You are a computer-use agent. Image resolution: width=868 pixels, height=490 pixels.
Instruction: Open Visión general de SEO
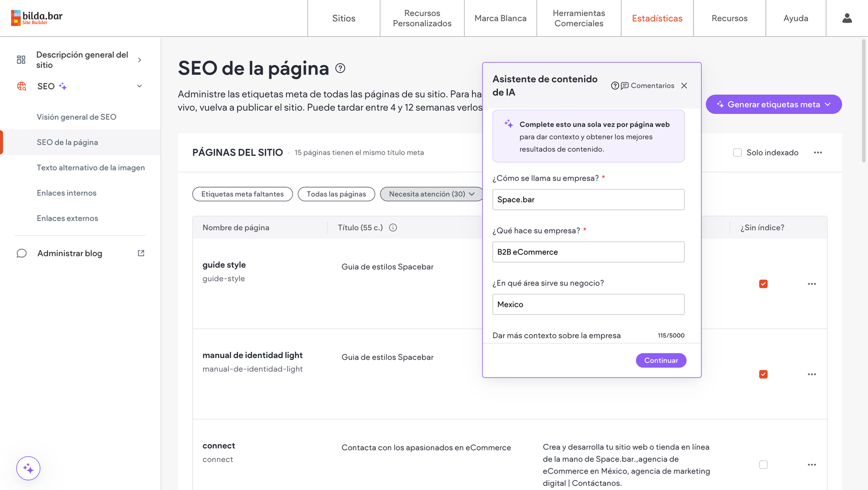76,117
